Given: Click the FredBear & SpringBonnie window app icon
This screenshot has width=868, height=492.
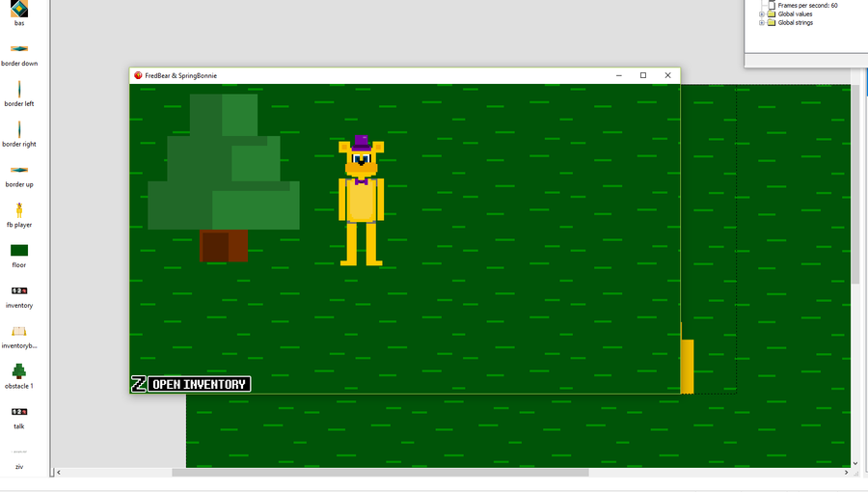Looking at the screenshot, I should tap(138, 75).
